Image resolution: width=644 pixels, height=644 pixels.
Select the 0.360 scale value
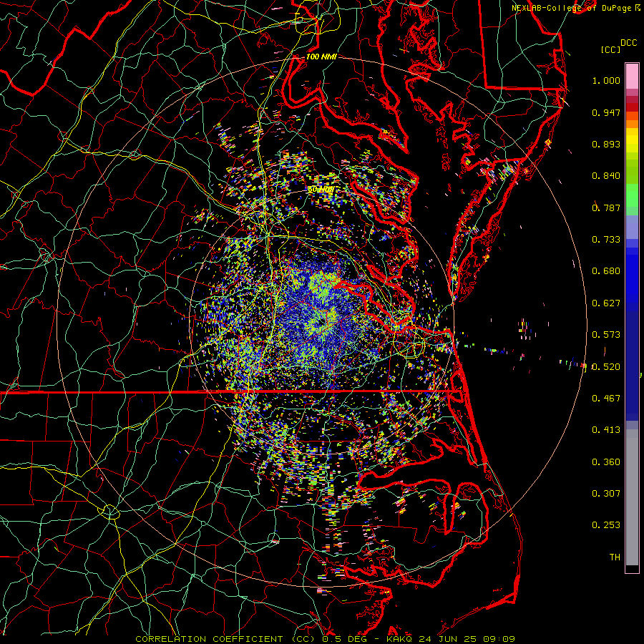[x=606, y=462]
